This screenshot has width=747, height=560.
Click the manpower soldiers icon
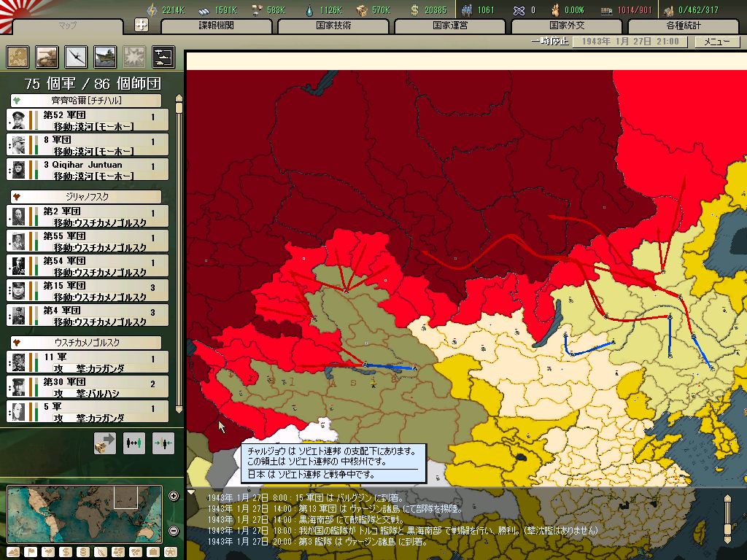(467, 10)
